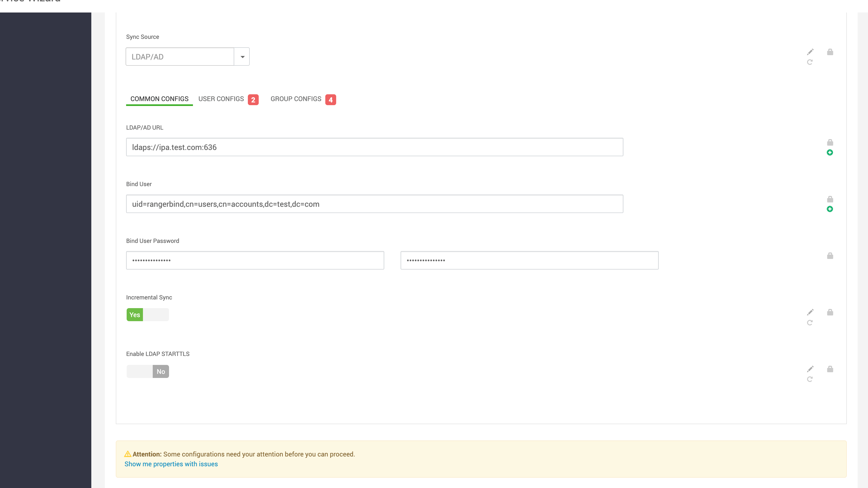Click lock icon for Enable LDAP STARTTLS

click(830, 369)
